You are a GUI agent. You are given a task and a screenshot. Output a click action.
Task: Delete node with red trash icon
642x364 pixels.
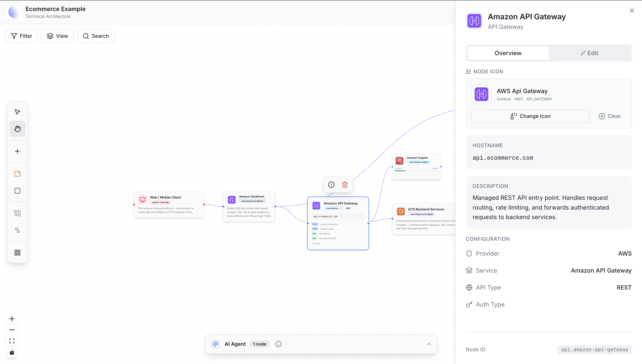coord(345,185)
